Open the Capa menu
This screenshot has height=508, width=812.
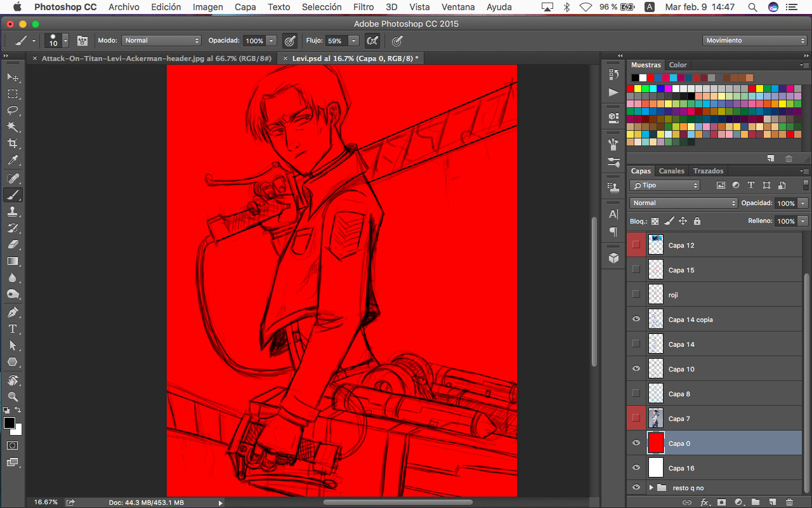click(246, 7)
